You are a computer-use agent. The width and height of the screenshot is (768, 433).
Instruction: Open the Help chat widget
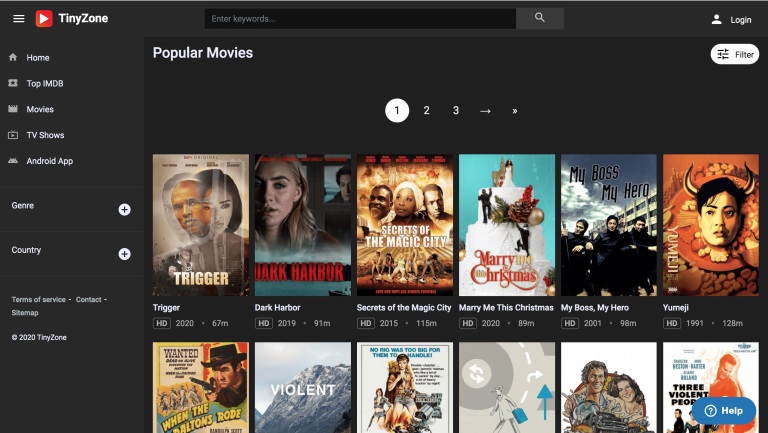tap(723, 410)
